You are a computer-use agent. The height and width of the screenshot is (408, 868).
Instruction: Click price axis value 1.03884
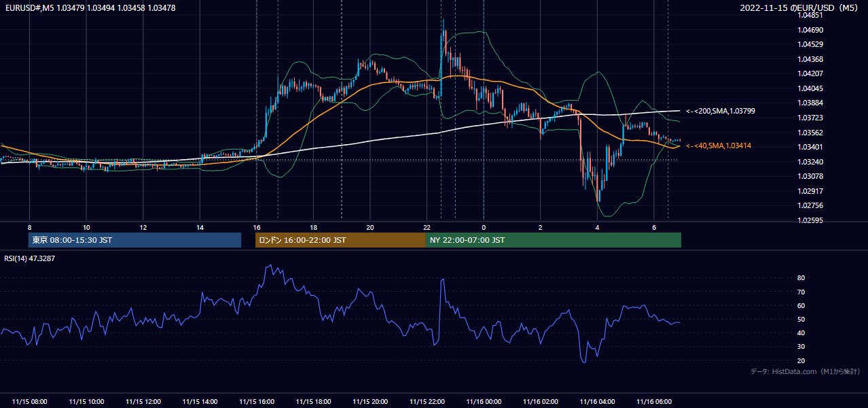[812, 103]
